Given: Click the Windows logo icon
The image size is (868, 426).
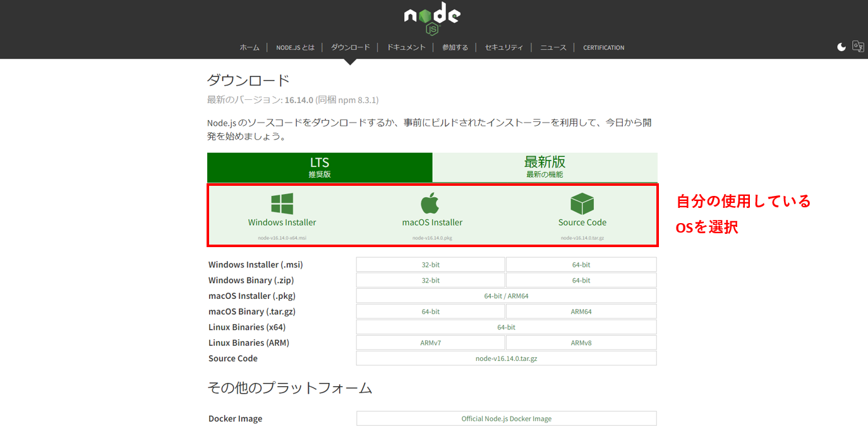Looking at the screenshot, I should (x=282, y=204).
